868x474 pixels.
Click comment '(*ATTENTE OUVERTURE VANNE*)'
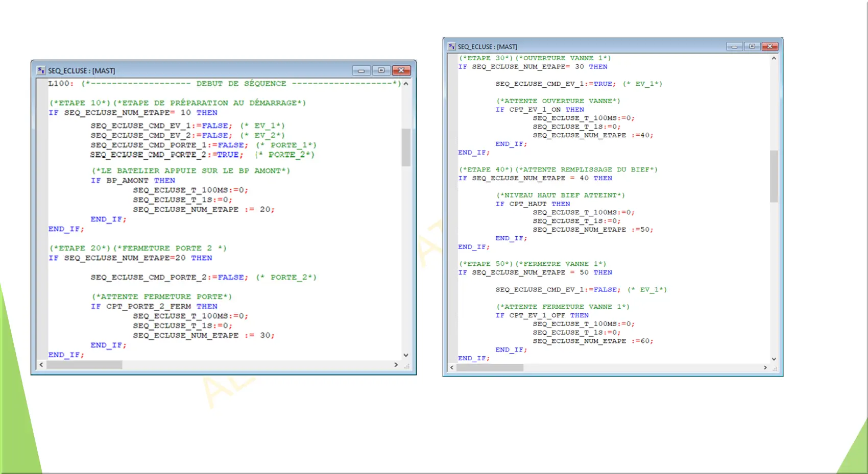[x=558, y=102]
